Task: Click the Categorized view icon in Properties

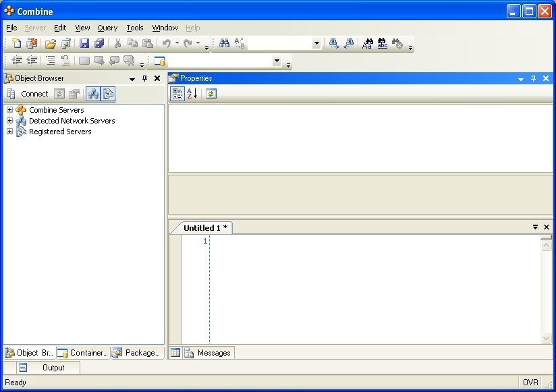Action: [177, 94]
